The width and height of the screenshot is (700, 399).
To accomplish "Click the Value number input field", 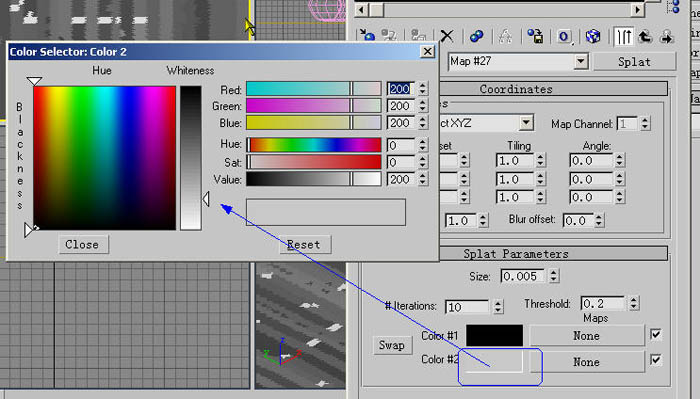I will (x=401, y=179).
